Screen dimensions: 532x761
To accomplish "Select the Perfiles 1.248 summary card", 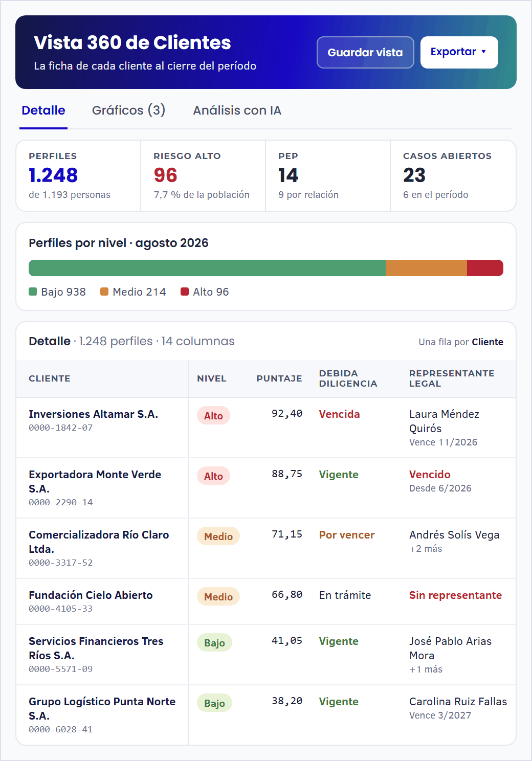I will click(78, 175).
